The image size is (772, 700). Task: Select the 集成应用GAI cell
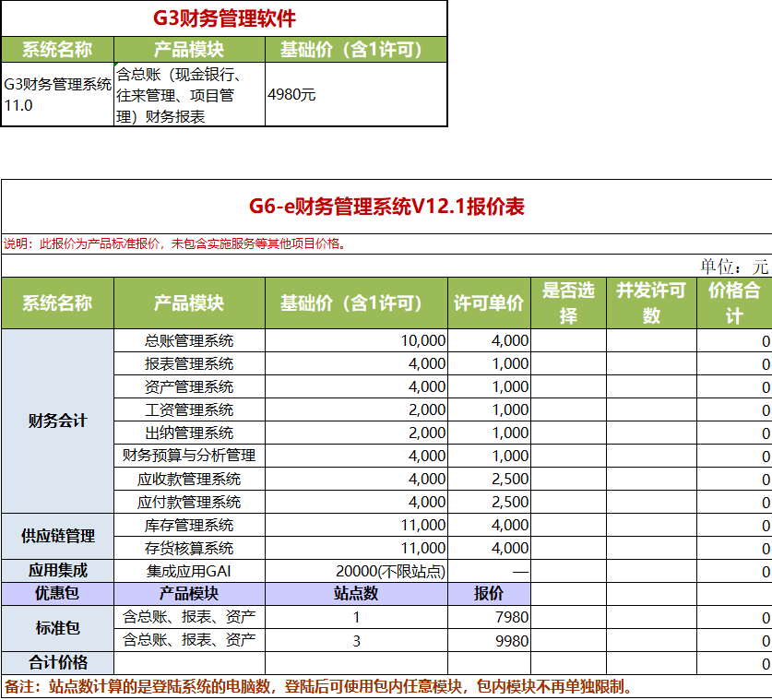point(190,571)
